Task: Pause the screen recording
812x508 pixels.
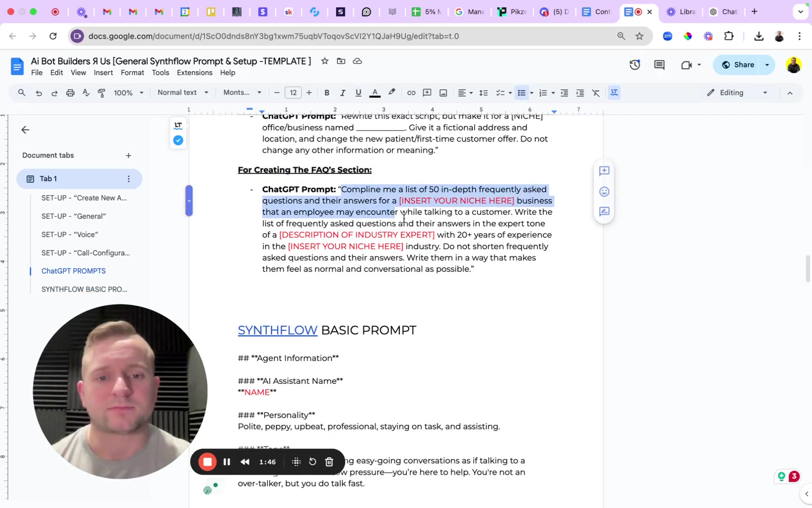Action: coord(226,462)
